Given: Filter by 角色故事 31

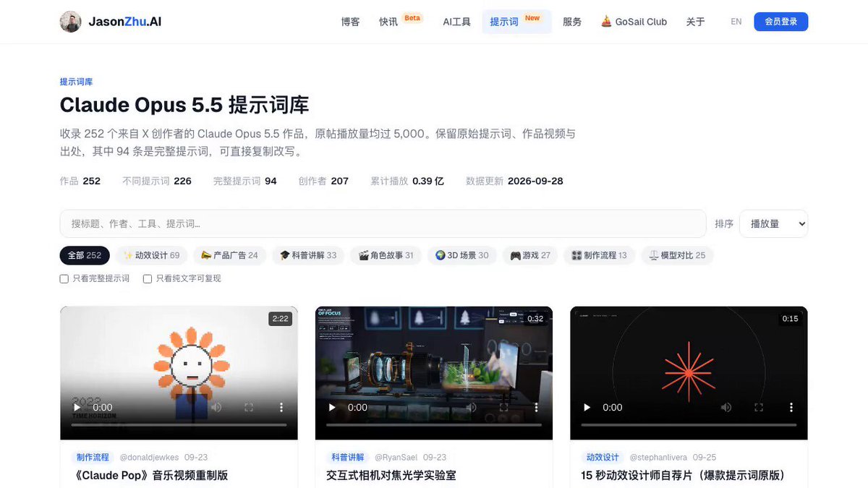Looking at the screenshot, I should [386, 255].
